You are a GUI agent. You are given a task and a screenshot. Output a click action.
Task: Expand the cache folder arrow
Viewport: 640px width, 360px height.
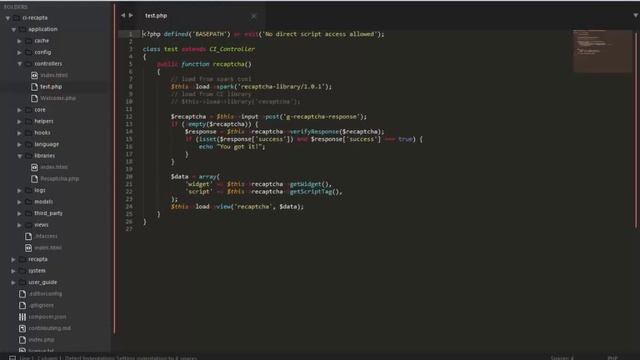pyautogui.click(x=19, y=41)
